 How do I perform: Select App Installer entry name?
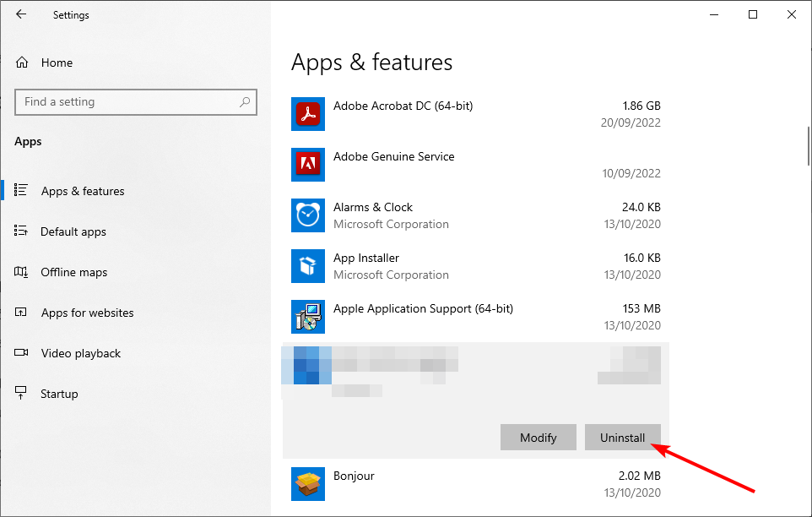click(366, 258)
